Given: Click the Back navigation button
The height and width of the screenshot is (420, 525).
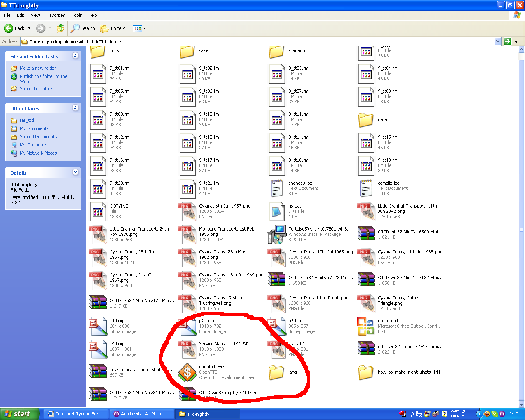Looking at the screenshot, I should pos(14,28).
